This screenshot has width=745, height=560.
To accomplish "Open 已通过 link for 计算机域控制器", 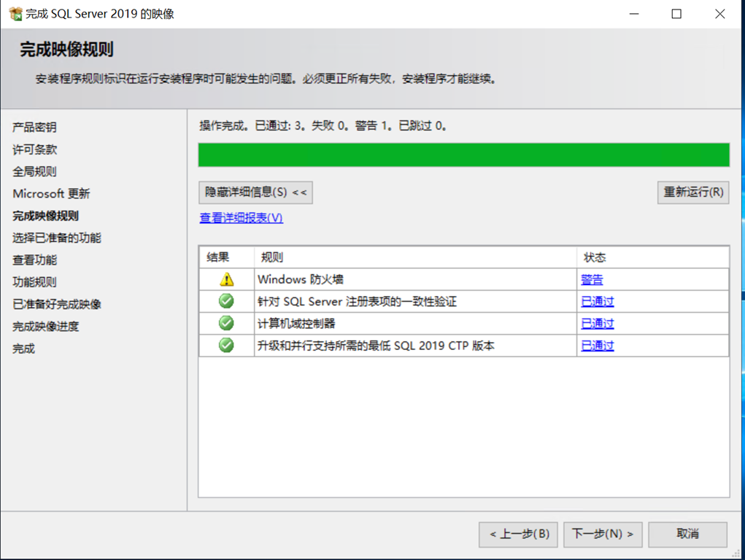I will (x=597, y=324).
